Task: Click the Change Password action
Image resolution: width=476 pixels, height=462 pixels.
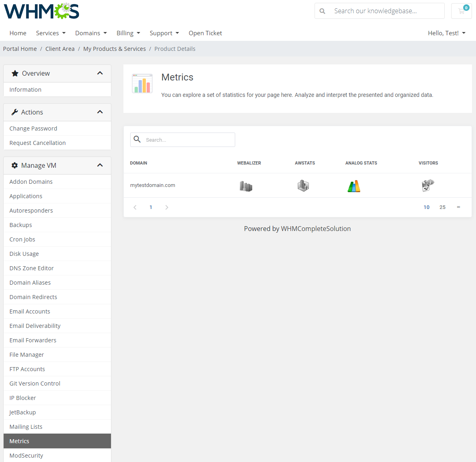Action: tap(33, 128)
